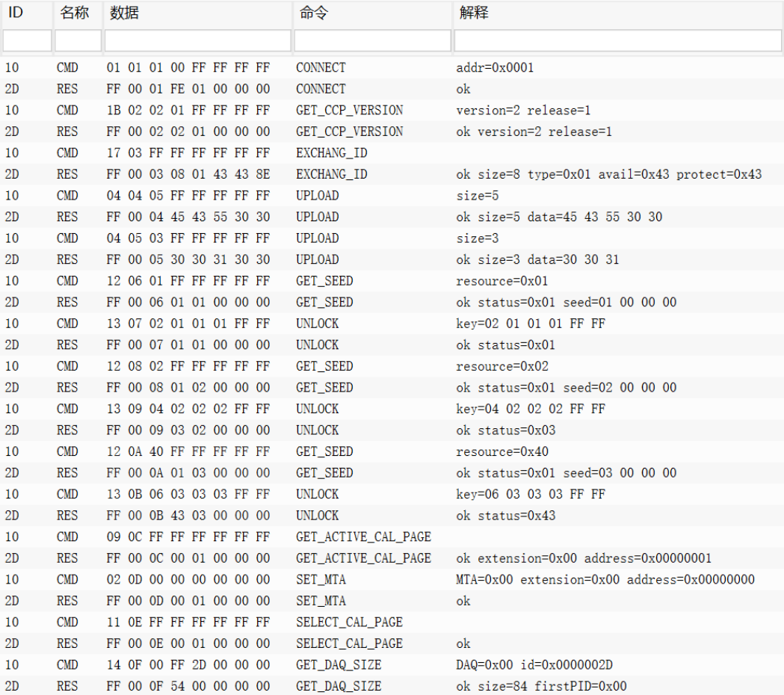The height and width of the screenshot is (695, 784).
Task: Select data '12 0A 40 FF FF FF FF FF'
Action: pos(188,451)
